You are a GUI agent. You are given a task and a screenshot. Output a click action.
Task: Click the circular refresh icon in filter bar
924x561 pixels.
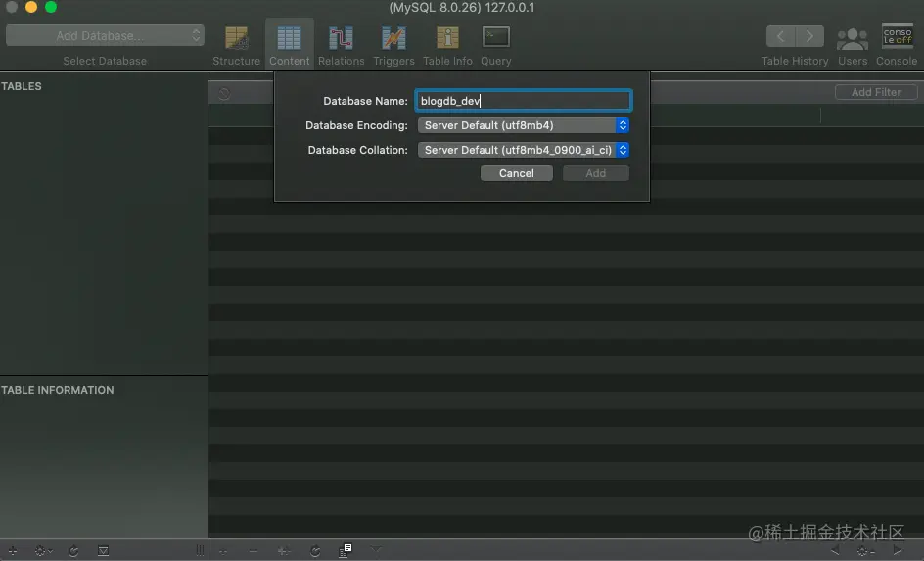[224, 93]
